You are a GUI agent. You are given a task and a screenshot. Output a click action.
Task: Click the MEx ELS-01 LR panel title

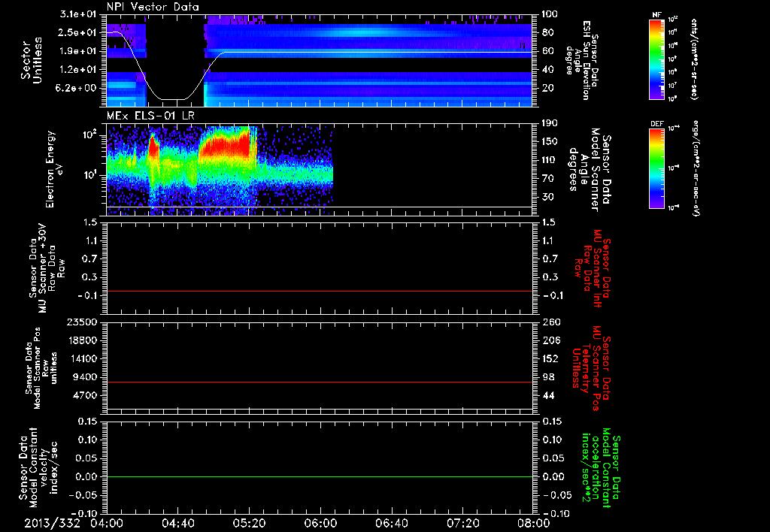pyautogui.click(x=150, y=116)
